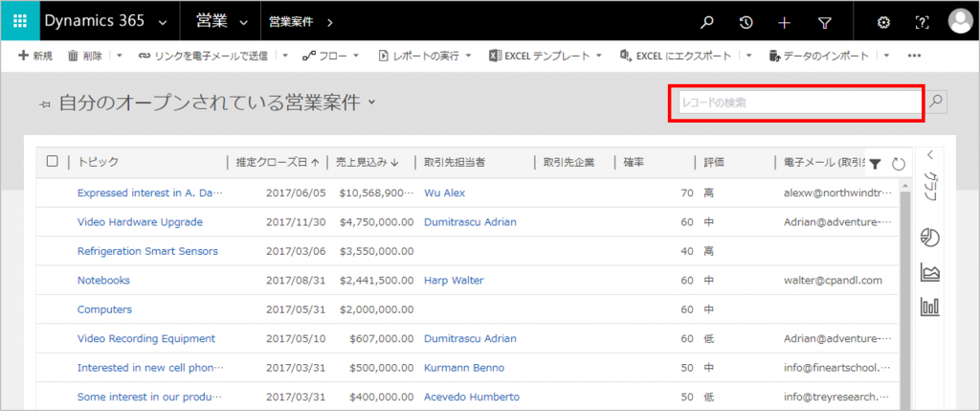Click the pie chart icon in side panel

pos(929,237)
